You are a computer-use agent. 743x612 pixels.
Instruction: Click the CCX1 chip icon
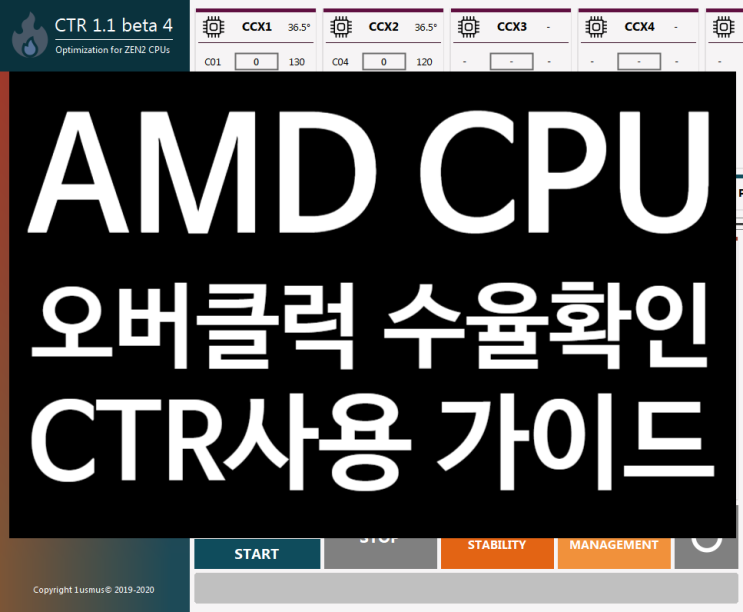(x=214, y=27)
